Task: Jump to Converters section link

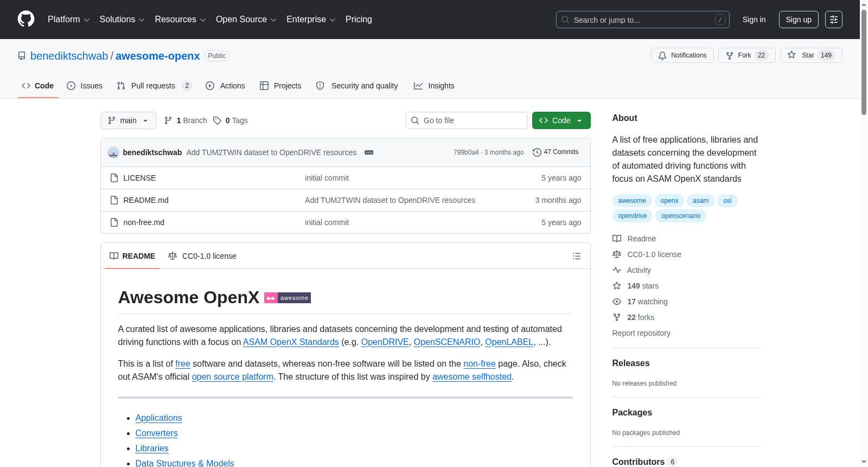Action: 156,433
